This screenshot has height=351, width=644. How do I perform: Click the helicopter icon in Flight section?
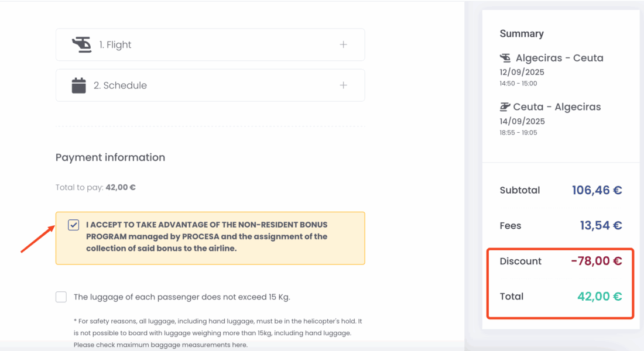coord(81,44)
